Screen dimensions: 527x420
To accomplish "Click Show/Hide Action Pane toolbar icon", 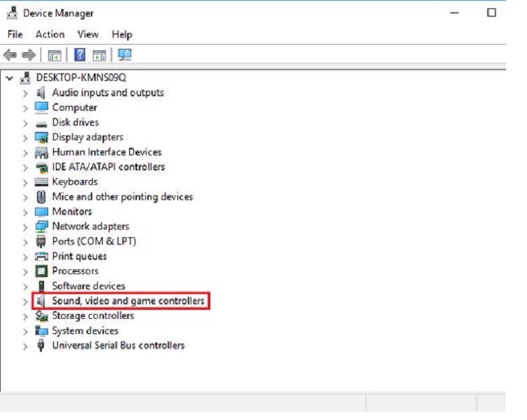I will [99, 55].
